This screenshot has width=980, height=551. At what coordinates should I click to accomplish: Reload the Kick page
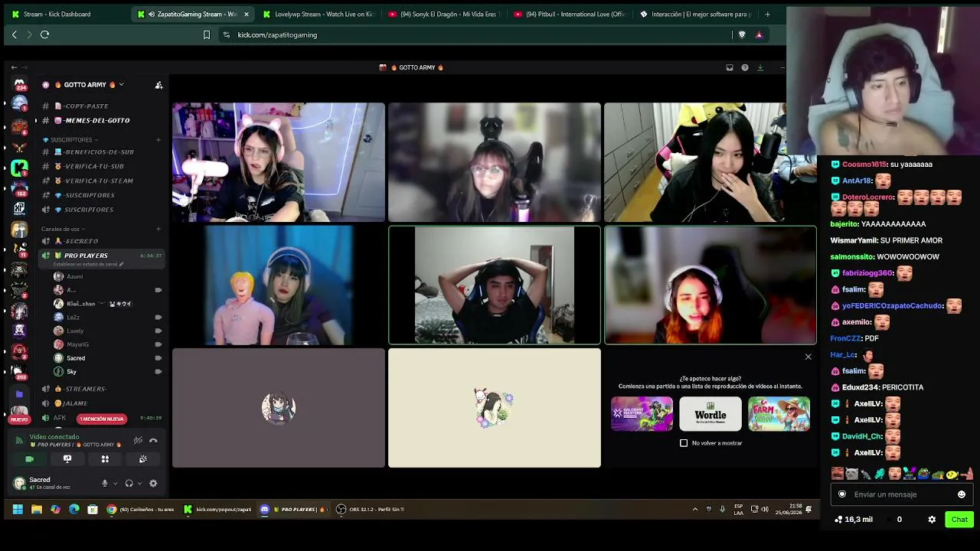45,34
